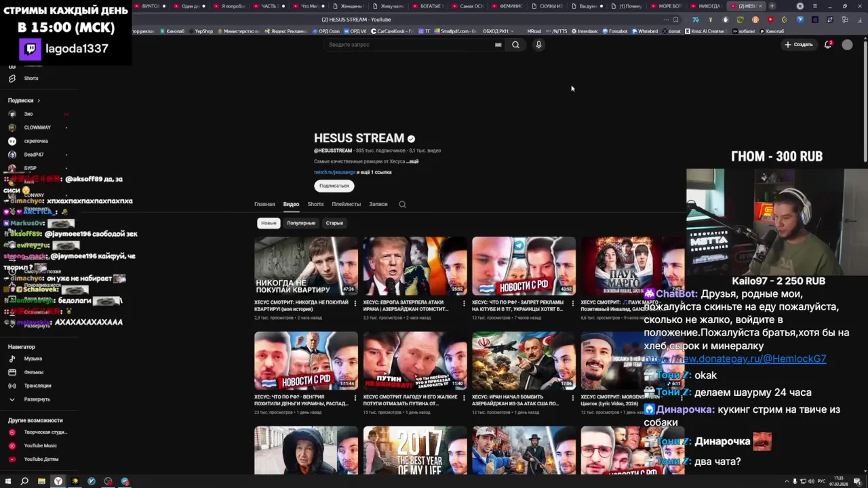This screenshot has width=868, height=488.
Task: Click video title 'Венгрия похитили деньги Украины'
Action: click(302, 400)
